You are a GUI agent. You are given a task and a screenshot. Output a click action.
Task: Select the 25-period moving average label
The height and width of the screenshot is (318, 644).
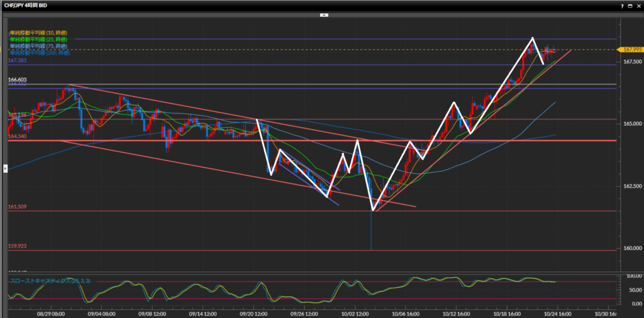(38, 39)
